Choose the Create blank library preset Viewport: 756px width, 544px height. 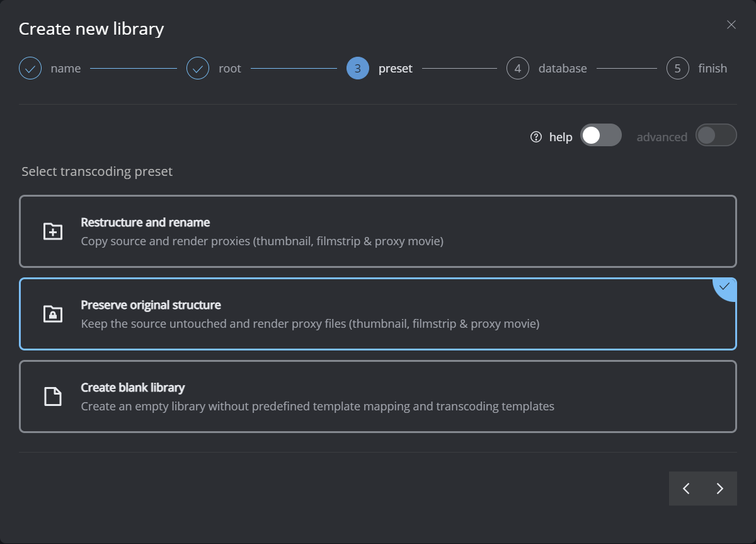pos(378,396)
